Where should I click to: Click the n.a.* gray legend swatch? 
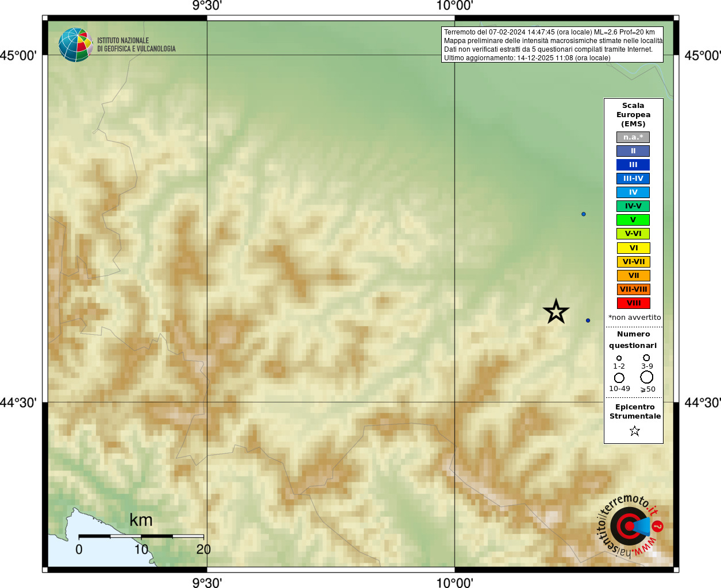tap(633, 137)
